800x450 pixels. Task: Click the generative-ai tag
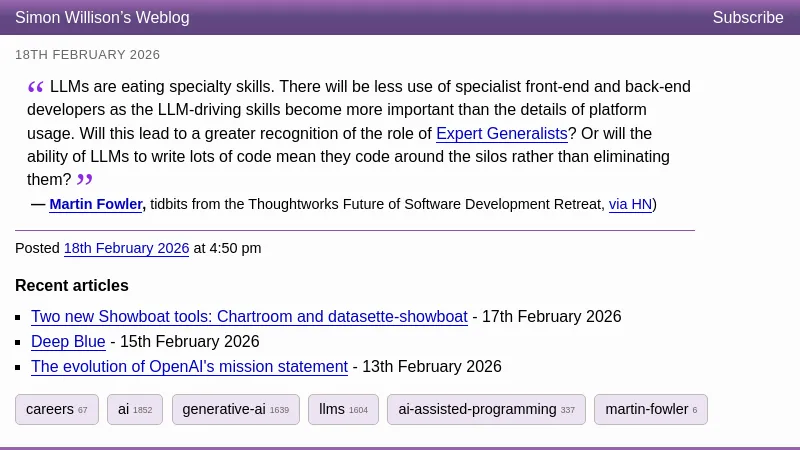point(235,409)
